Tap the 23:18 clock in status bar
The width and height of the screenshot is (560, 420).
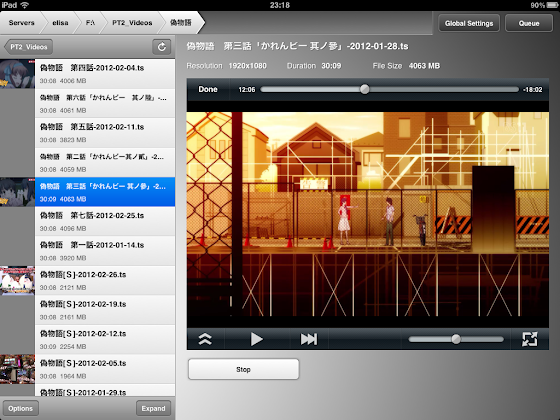pos(280,5)
